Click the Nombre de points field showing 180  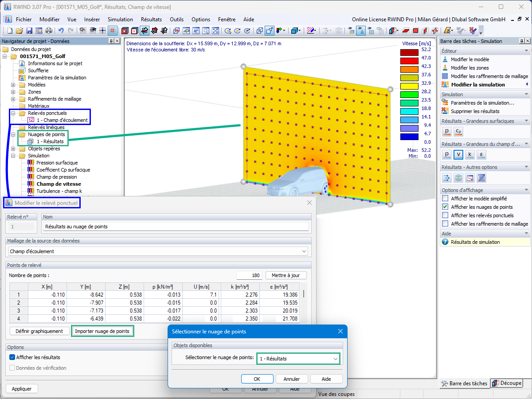point(250,275)
